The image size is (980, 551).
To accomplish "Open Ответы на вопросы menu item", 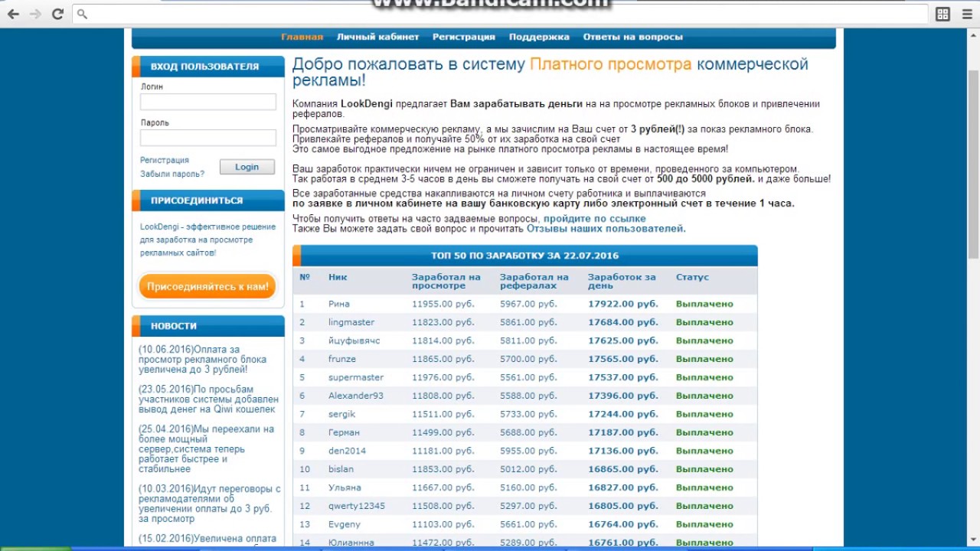I will tap(632, 37).
